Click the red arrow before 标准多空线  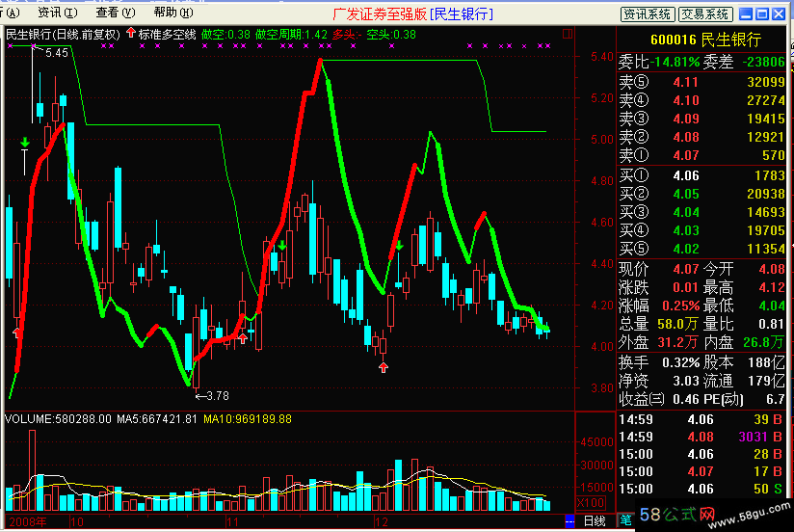tap(131, 34)
